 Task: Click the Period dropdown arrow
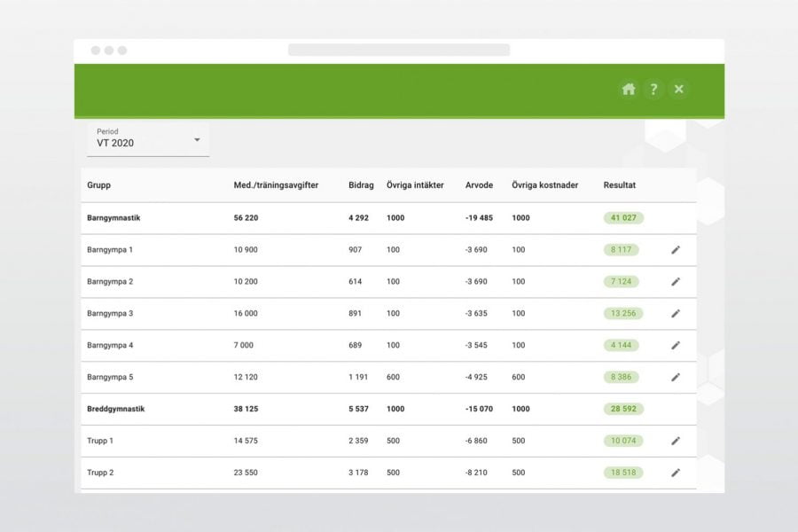click(x=197, y=140)
